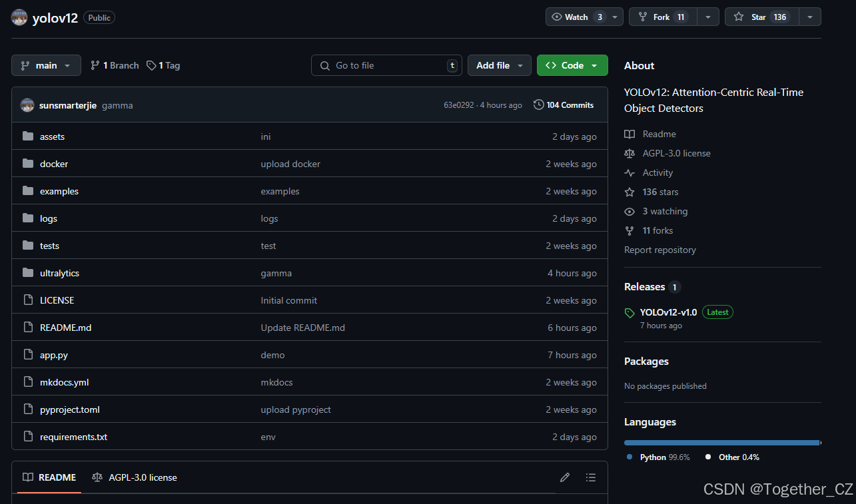Click the pencil edit README icon
Image resolution: width=856 pixels, height=504 pixels.
565,477
